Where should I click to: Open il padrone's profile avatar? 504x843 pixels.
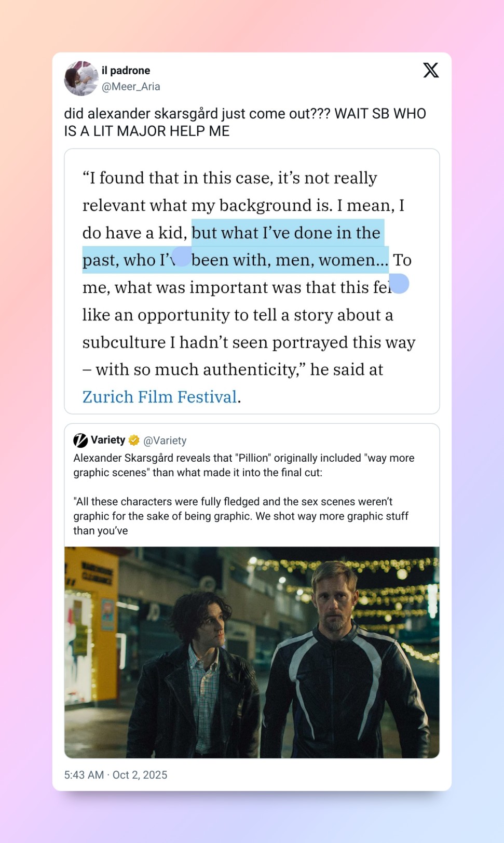click(81, 78)
